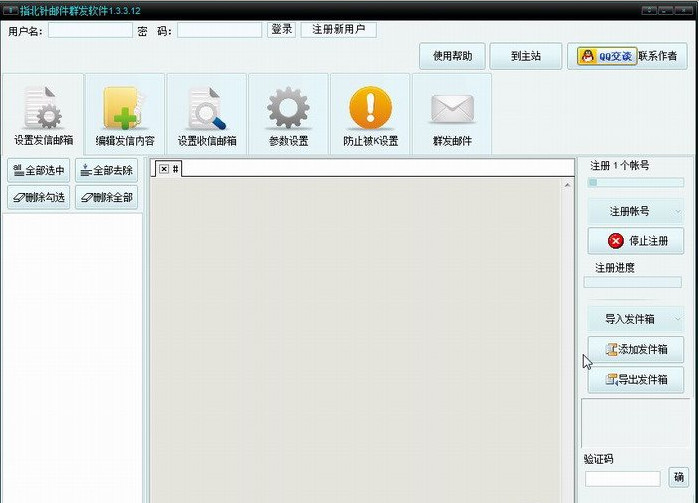Viewport: 699px width, 503px height.
Task: Adjust the 注册 1 个帐号 account count slider
Action: [636, 182]
